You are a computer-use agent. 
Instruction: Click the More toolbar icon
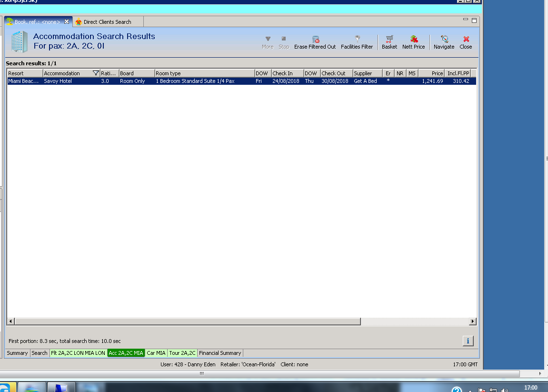click(x=268, y=42)
